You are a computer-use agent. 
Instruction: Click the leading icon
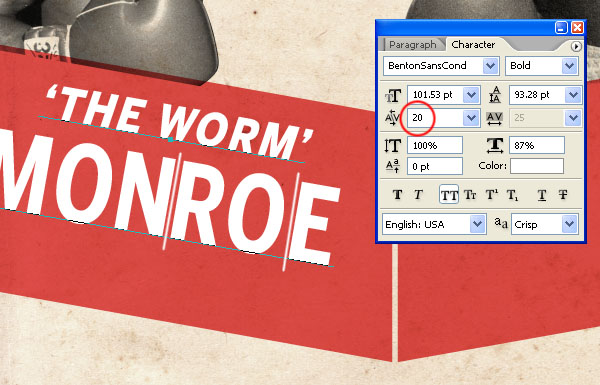(495, 95)
